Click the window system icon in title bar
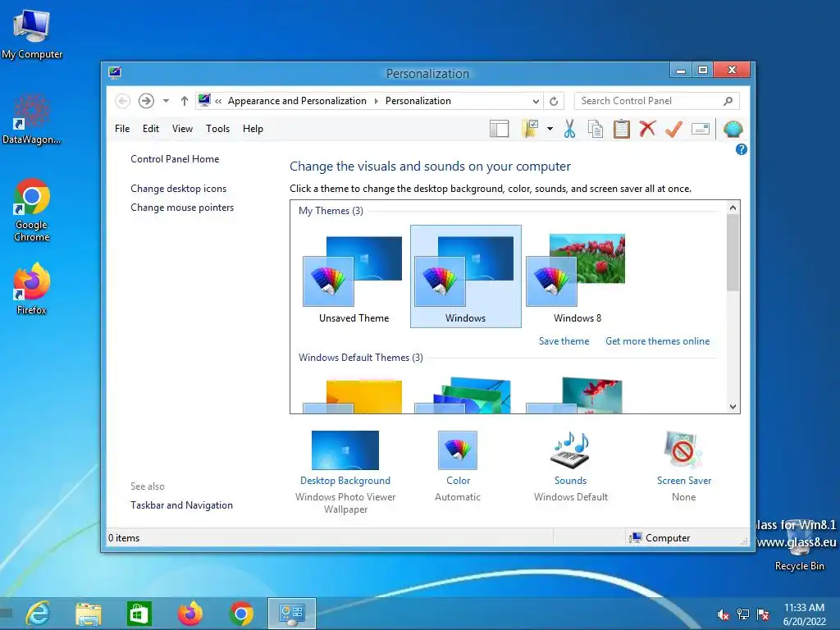 (115, 73)
